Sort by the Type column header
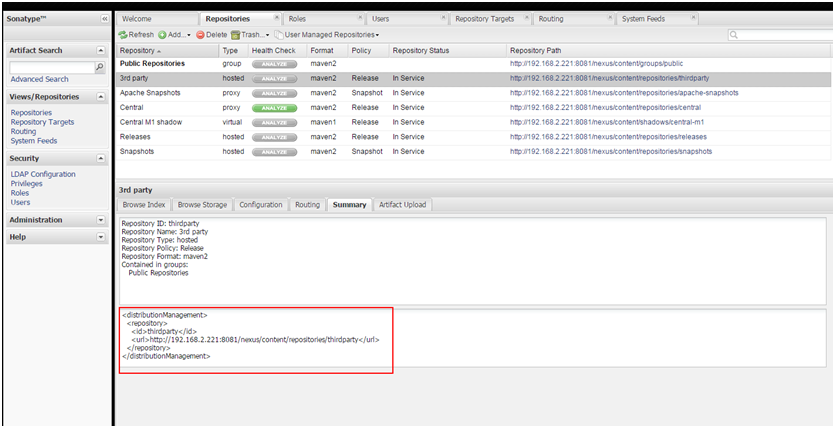Screen dimensions: 835x428 pyautogui.click(x=233, y=51)
